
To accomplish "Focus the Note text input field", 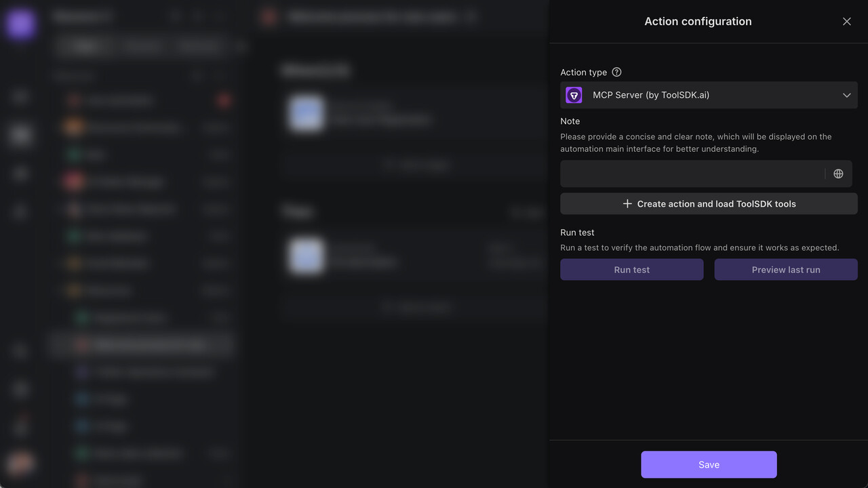I will 692,174.
